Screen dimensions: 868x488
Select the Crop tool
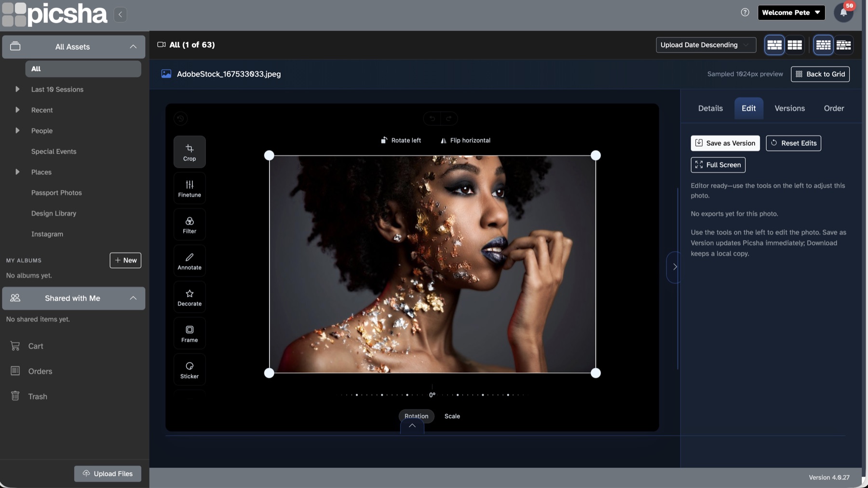click(x=190, y=152)
